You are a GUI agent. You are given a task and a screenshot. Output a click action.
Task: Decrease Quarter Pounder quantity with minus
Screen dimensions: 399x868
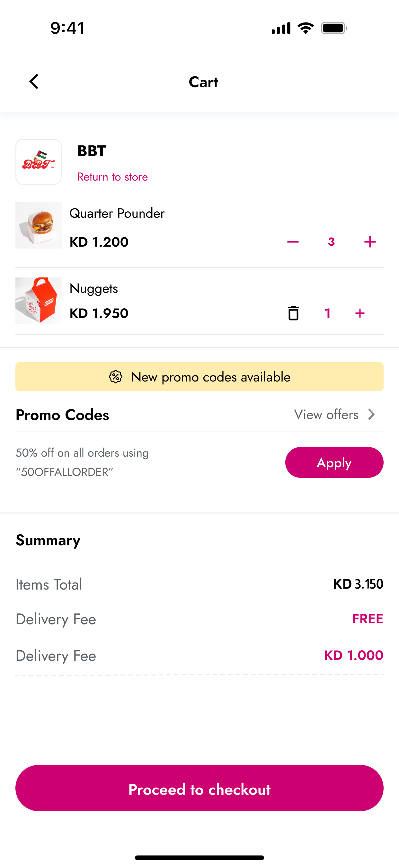pyautogui.click(x=293, y=242)
